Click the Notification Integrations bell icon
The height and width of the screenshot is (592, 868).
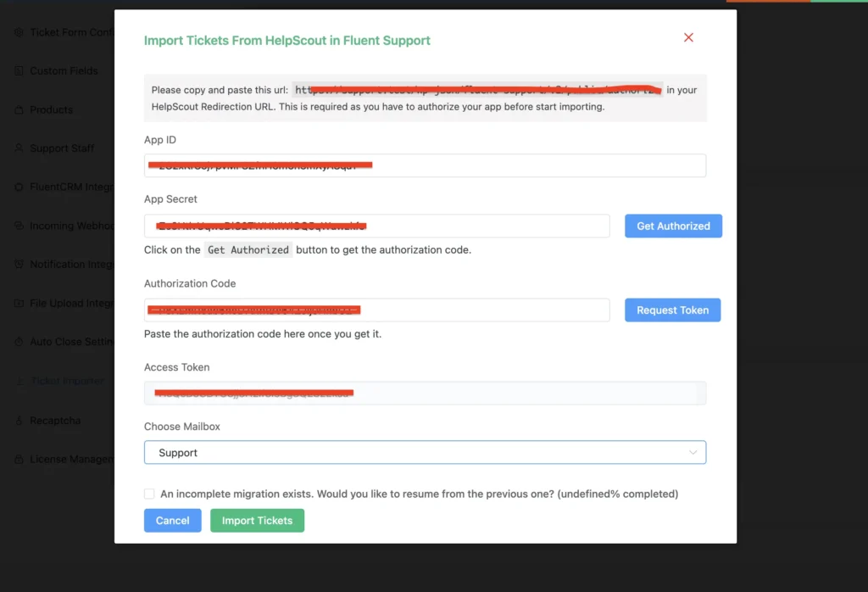[19, 265]
